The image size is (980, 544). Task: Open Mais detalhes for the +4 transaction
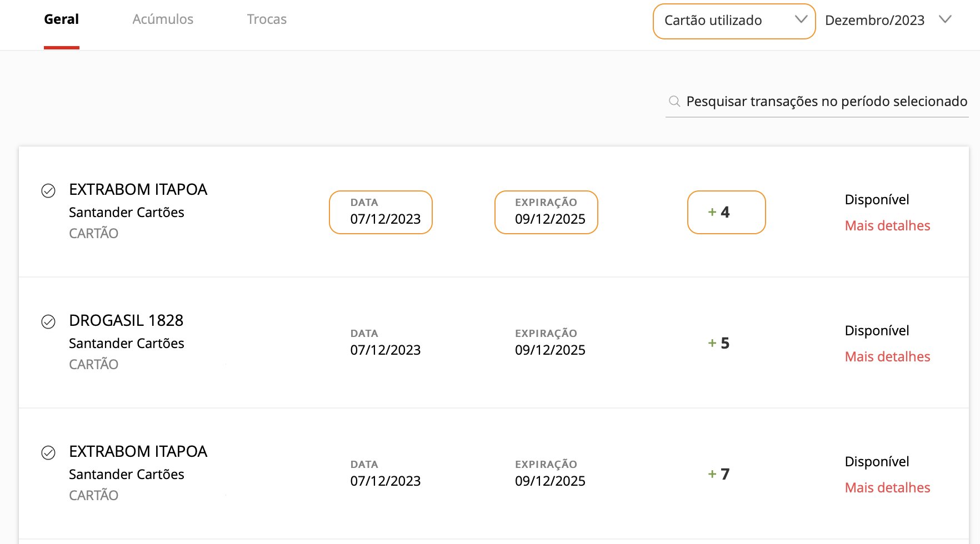coord(887,225)
